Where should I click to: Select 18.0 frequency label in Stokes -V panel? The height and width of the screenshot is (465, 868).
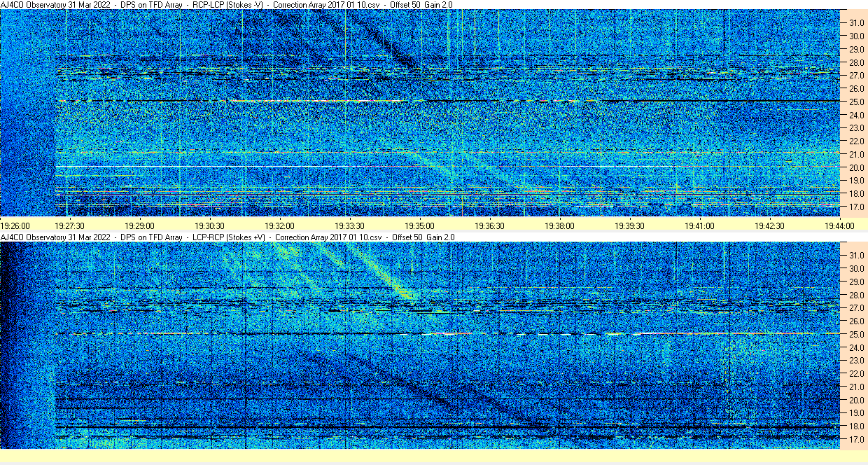click(856, 194)
